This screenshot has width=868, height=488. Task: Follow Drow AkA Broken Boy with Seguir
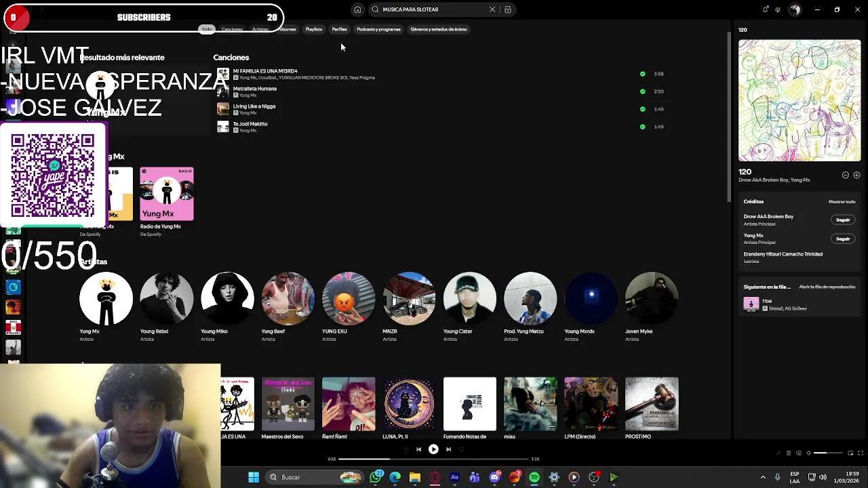click(843, 220)
